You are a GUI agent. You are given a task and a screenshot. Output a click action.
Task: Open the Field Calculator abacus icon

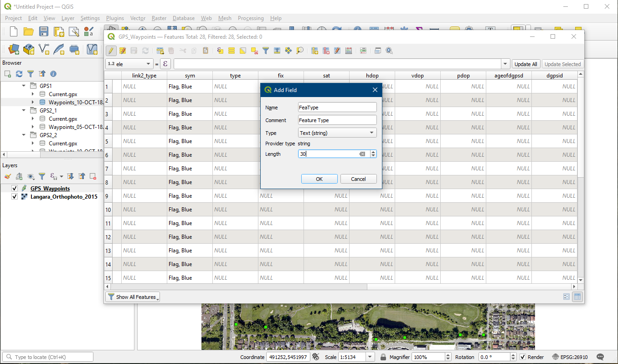pyautogui.click(x=349, y=51)
